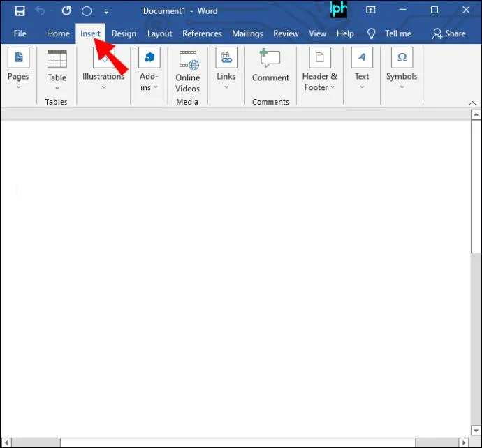The height and width of the screenshot is (448, 482).
Task: Click inside the blank document page
Action: (x=235, y=279)
